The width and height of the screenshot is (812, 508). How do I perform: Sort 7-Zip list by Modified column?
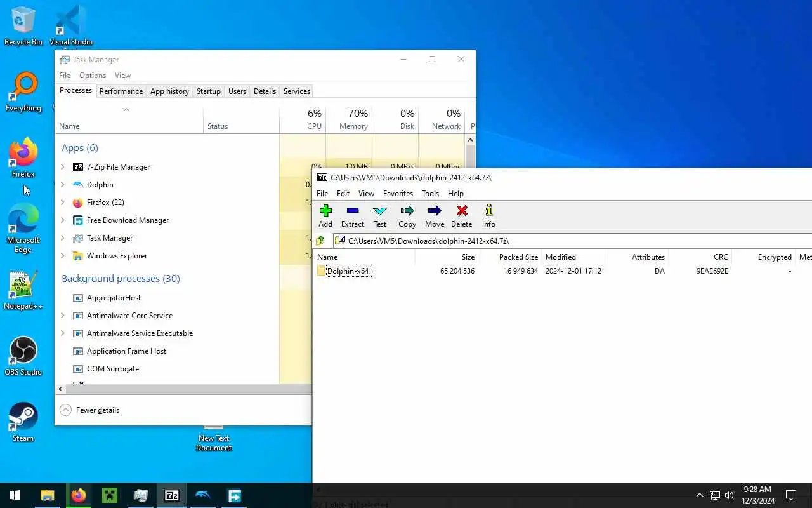pyautogui.click(x=573, y=257)
